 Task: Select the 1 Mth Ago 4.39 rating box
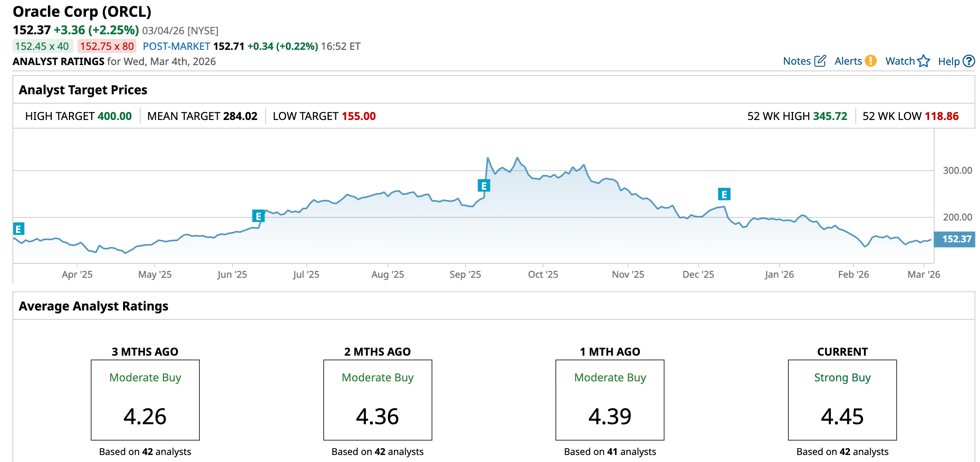(x=610, y=400)
